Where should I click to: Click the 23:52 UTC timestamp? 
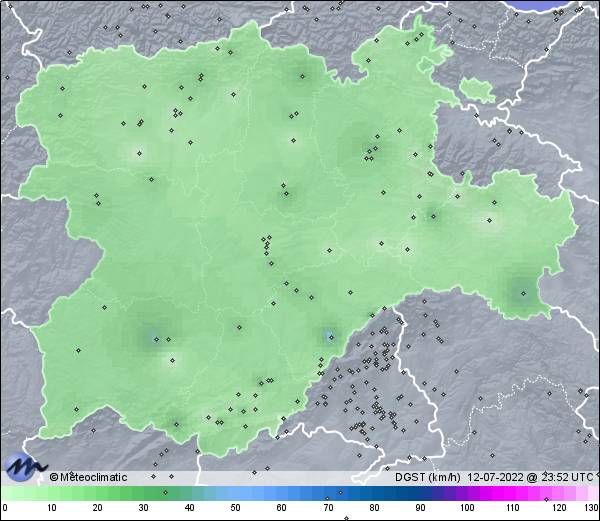click(x=567, y=477)
